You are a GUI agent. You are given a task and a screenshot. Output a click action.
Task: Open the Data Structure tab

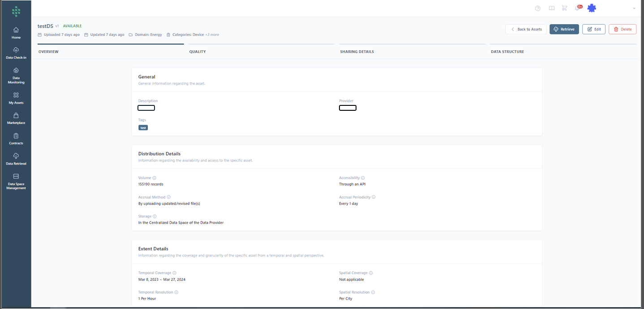507,52
